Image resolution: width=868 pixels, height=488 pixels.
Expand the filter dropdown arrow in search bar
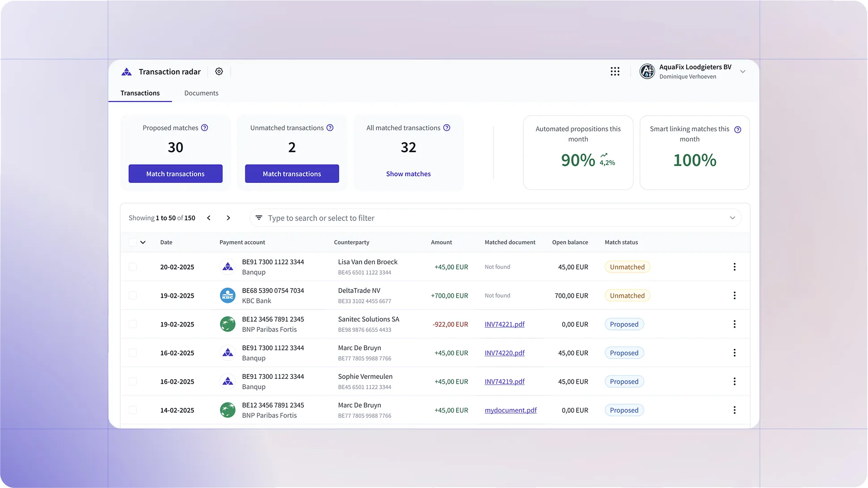coord(733,218)
